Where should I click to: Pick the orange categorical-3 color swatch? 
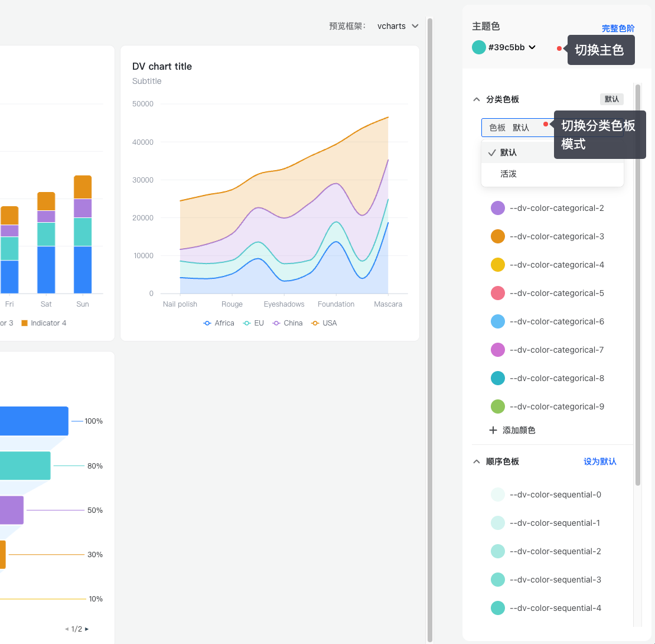click(x=498, y=236)
